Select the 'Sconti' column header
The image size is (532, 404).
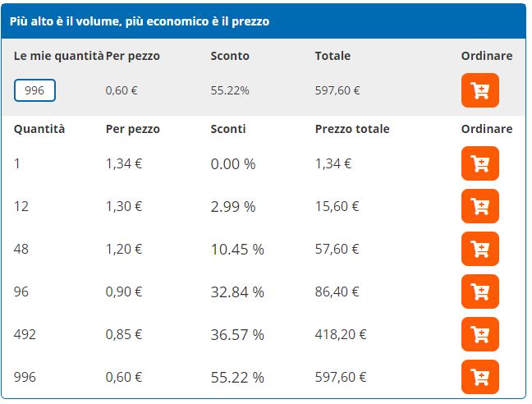(228, 129)
